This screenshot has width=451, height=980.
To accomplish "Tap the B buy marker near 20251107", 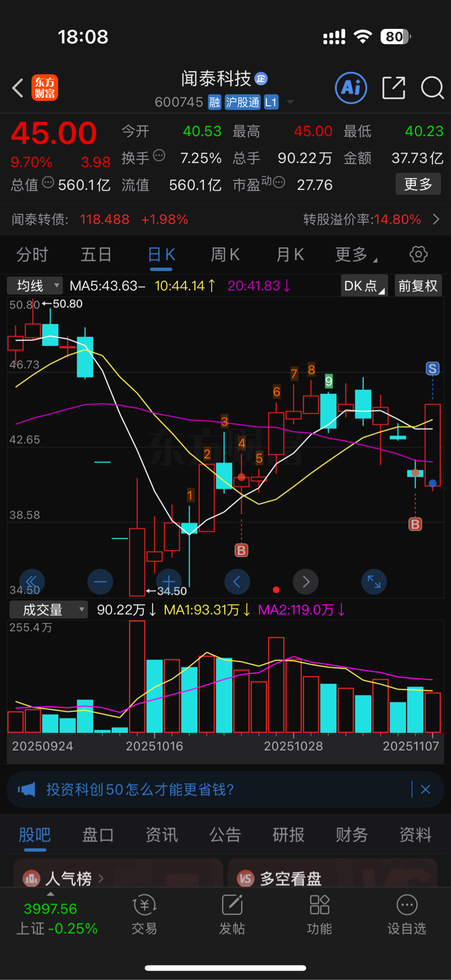I will coord(415,524).
